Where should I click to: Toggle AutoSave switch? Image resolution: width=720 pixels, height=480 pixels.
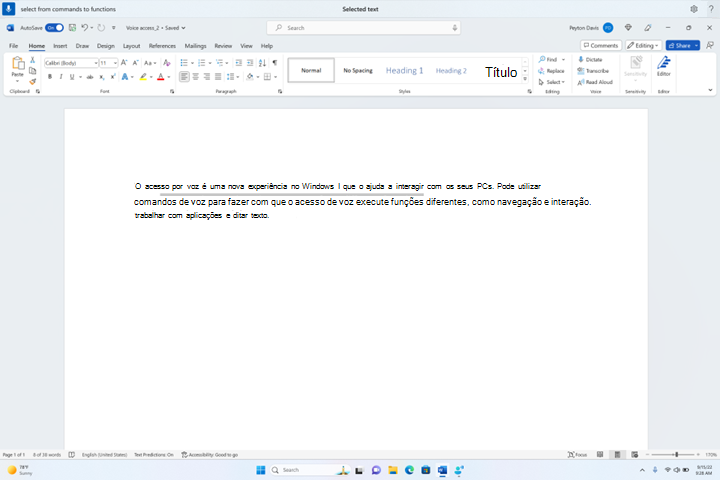click(x=54, y=28)
